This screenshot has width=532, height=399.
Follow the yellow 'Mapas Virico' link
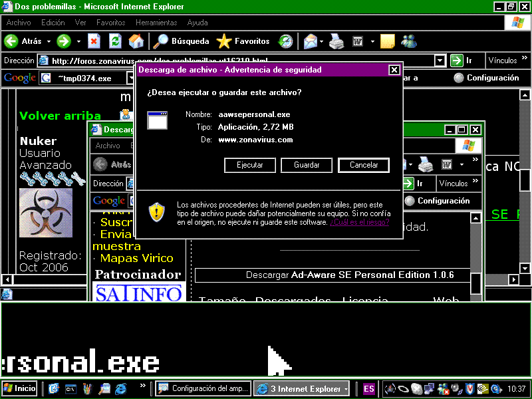tap(136, 258)
